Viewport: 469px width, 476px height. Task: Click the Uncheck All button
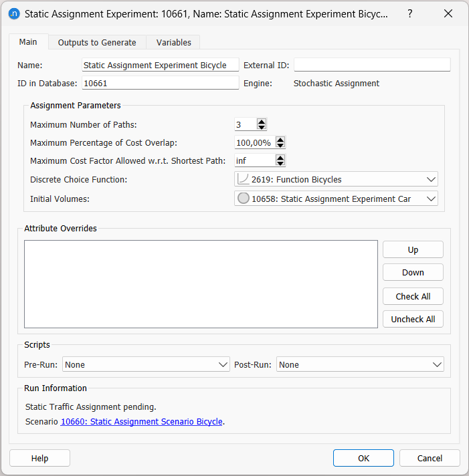(x=413, y=319)
